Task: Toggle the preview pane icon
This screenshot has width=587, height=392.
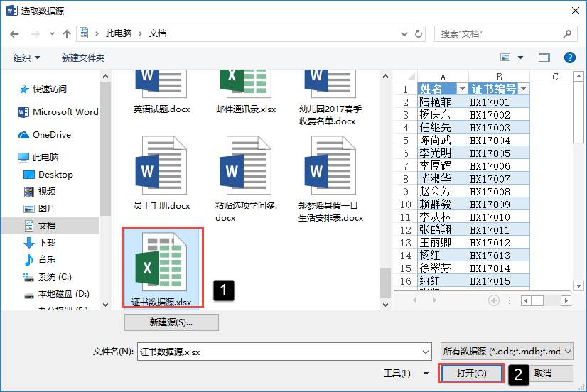Action: [x=544, y=58]
